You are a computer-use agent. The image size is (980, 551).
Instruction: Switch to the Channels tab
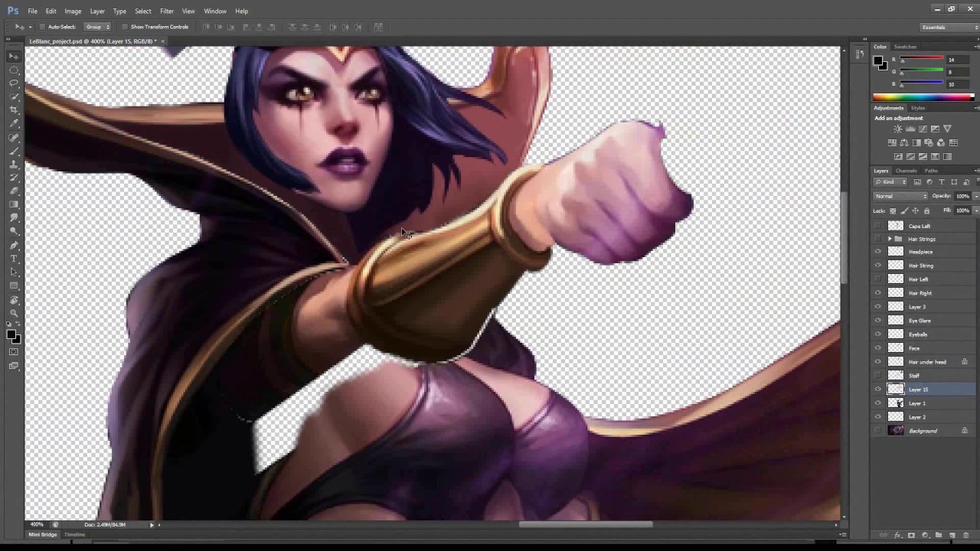pyautogui.click(x=906, y=171)
